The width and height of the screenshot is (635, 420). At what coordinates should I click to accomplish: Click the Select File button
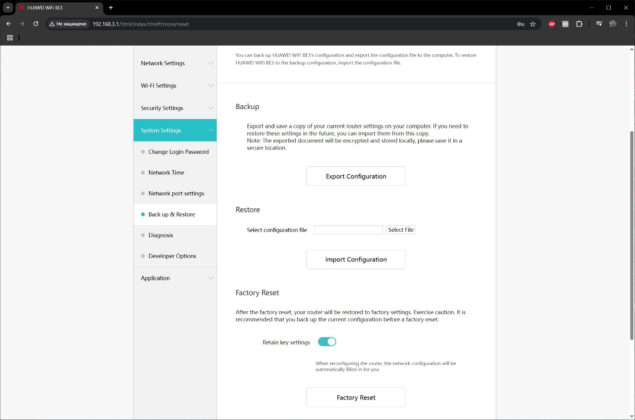pyautogui.click(x=401, y=230)
